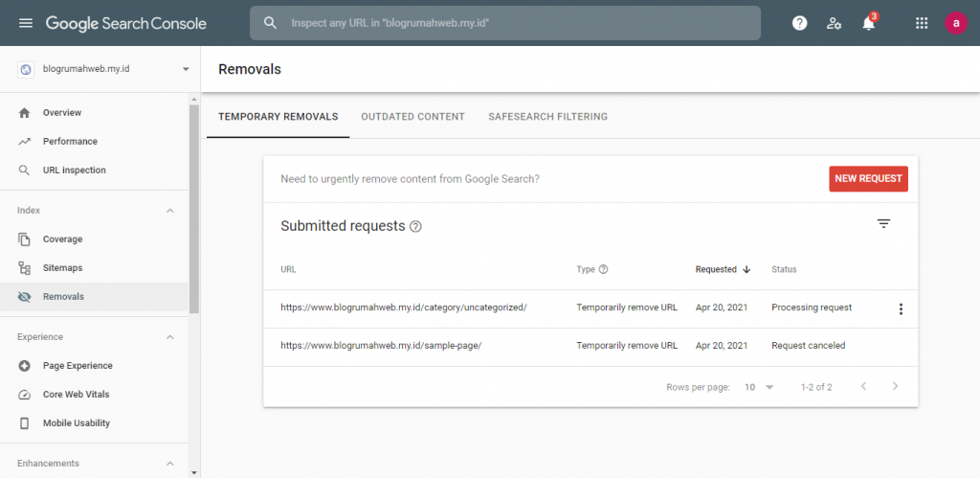Screen dimensions: 980x478
Task: Click inside the Inspect any URL field
Action: point(505,23)
